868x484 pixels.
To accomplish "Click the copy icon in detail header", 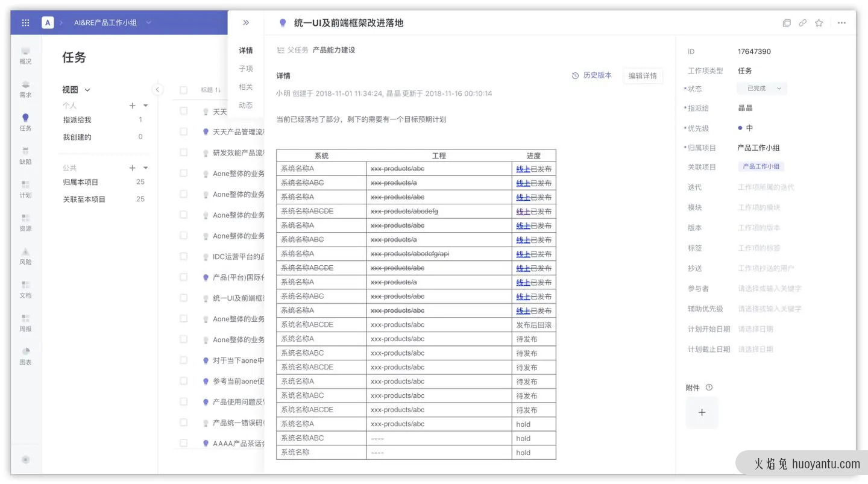I will [x=787, y=23].
